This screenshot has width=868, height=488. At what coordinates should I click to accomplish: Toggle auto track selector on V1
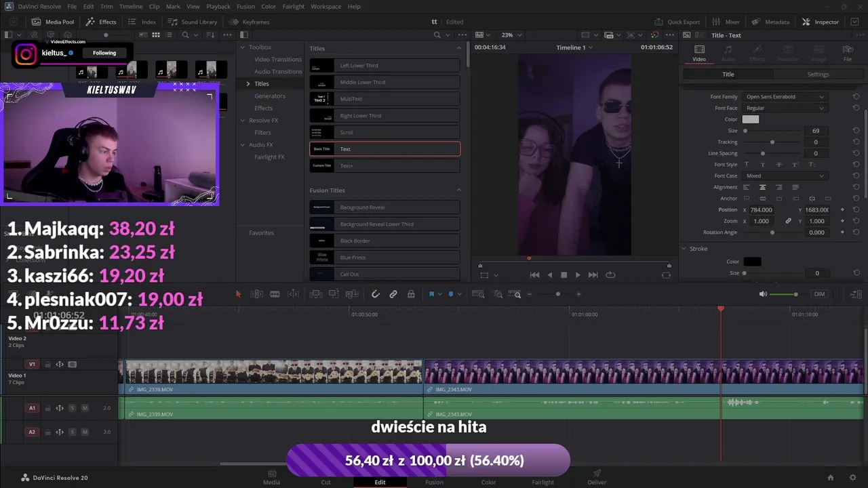click(x=60, y=365)
